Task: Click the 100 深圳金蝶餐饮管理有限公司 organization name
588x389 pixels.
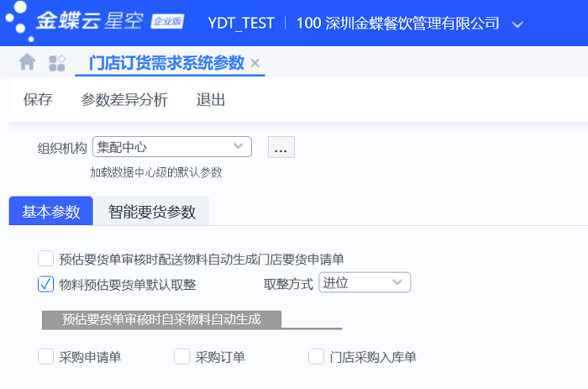Action: (398, 24)
